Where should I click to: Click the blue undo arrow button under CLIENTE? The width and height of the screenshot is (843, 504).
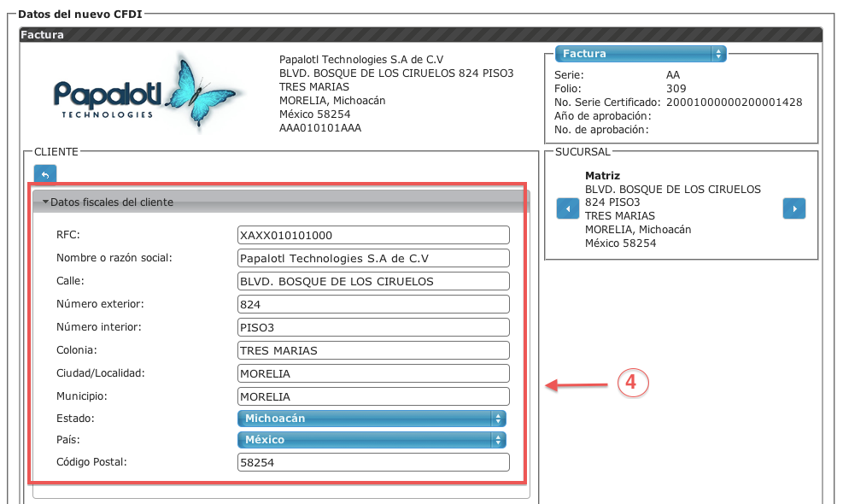(x=45, y=174)
